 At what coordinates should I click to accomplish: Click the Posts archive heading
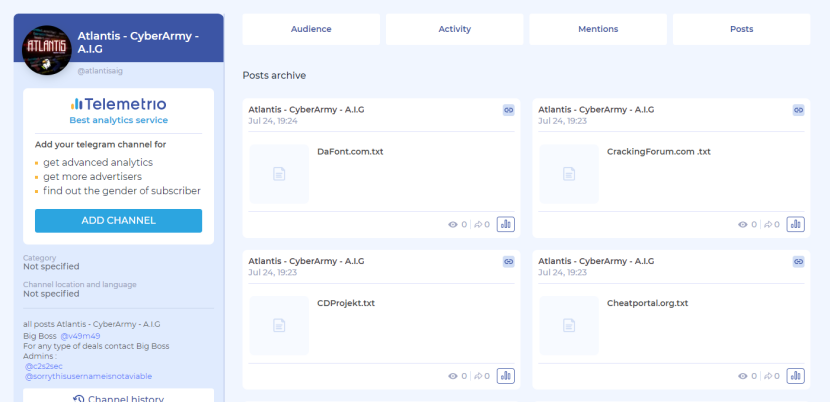pos(274,76)
